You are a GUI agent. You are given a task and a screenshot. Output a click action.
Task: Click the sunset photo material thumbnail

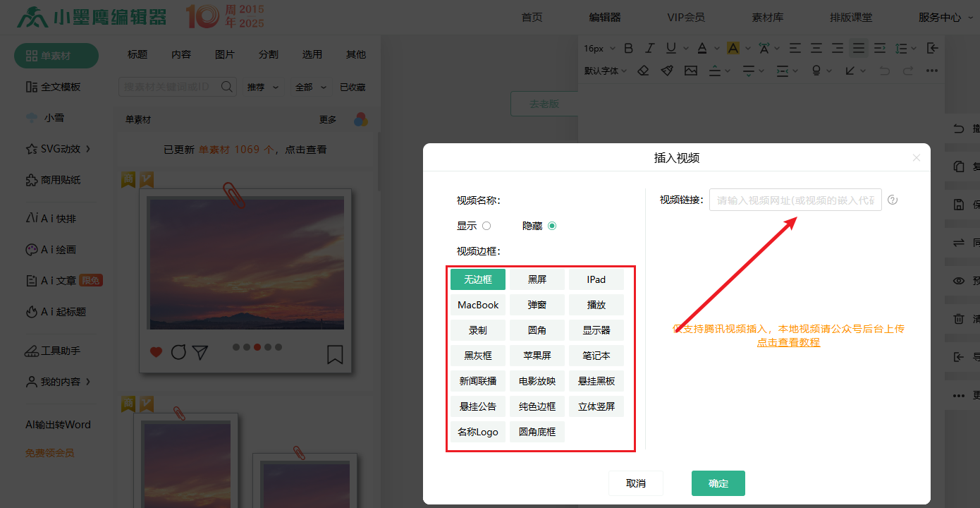point(246,263)
